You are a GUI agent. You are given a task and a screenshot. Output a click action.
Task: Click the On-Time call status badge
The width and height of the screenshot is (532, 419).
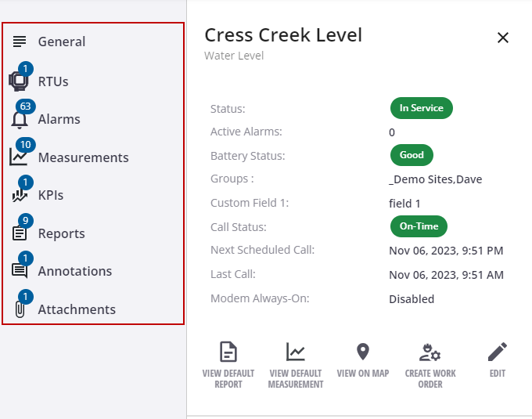(419, 226)
